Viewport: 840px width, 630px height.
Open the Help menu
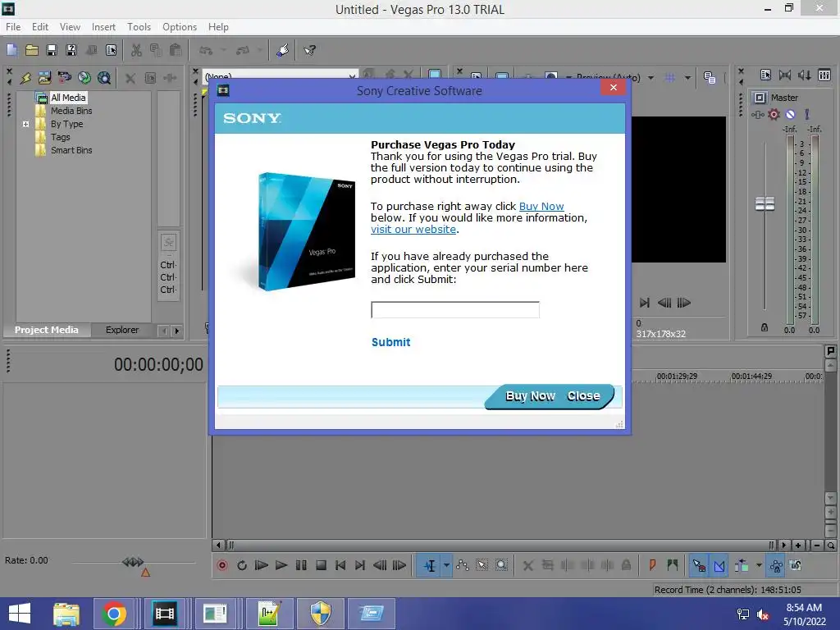point(218,27)
